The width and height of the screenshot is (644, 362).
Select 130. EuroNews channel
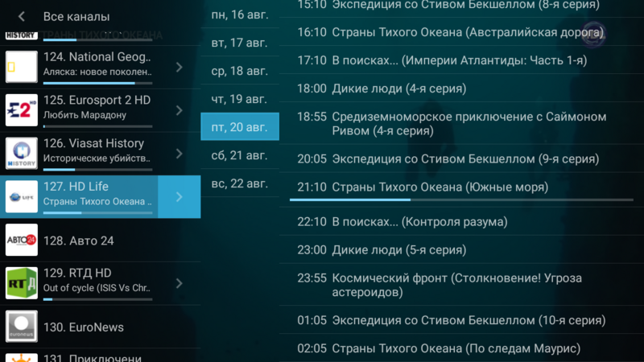100,327
